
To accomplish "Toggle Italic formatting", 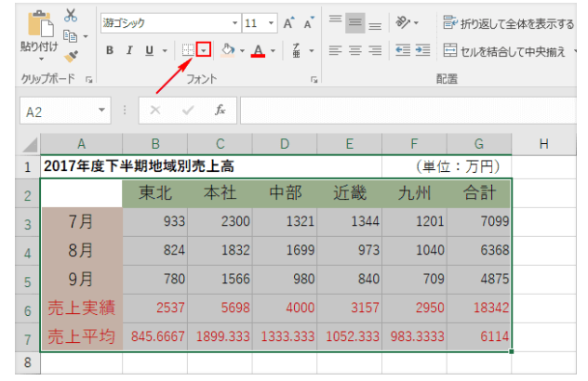I will click(x=129, y=50).
